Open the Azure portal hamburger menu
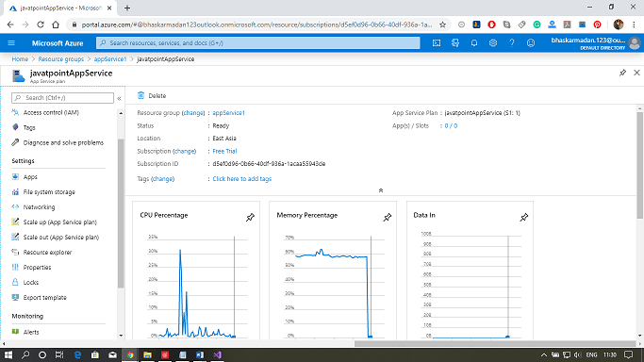 click(11, 42)
